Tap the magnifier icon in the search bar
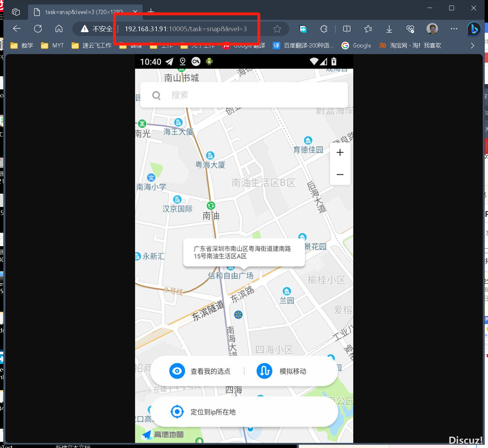 [x=156, y=95]
